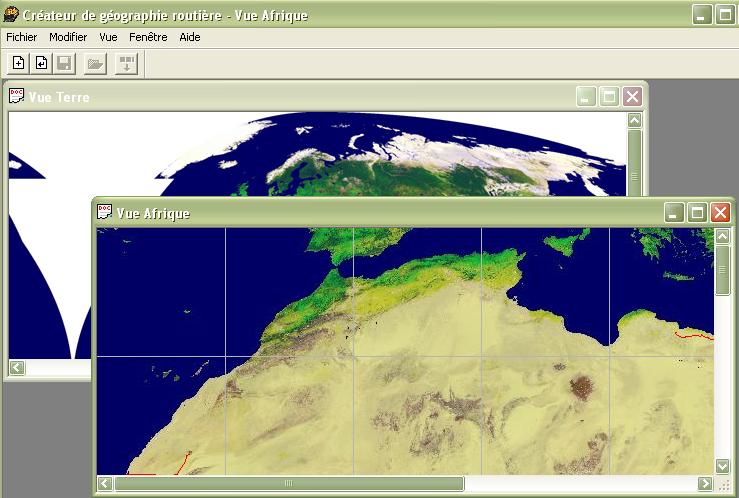The image size is (739, 498).
Task: Click the Vue Terre document icon
Action: pyautogui.click(x=16, y=96)
